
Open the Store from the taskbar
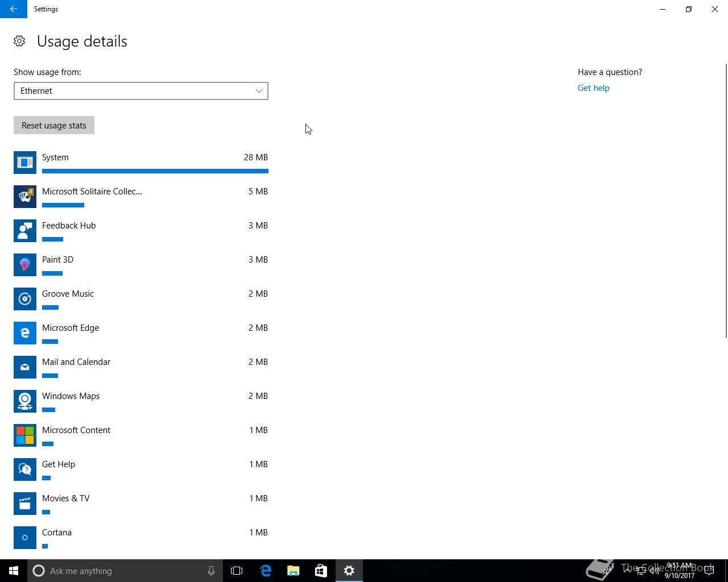tap(321, 571)
